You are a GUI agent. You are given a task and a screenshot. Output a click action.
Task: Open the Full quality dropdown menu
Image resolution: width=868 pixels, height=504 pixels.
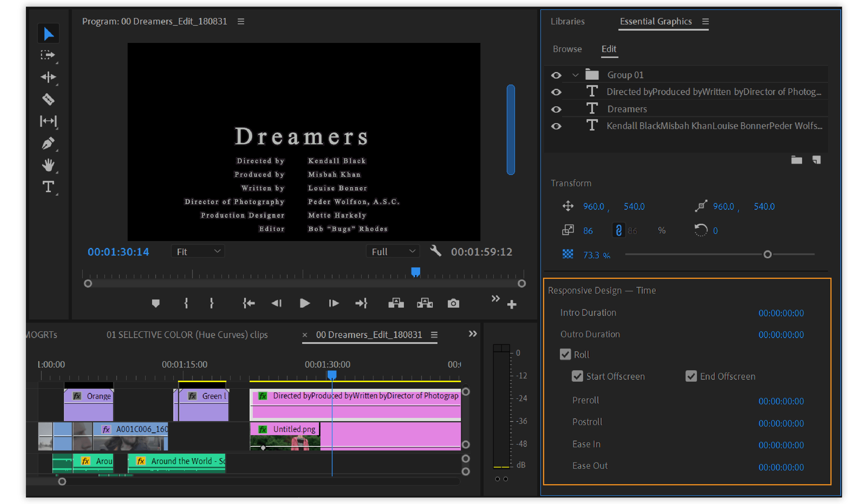pos(390,251)
